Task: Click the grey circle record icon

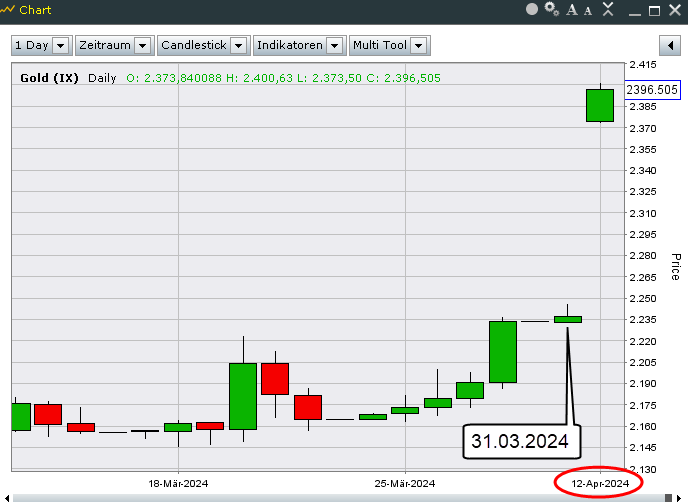Action: (x=532, y=9)
